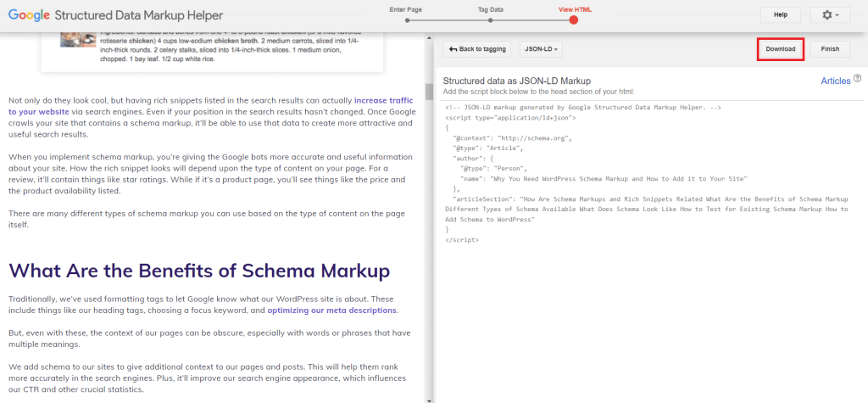
Task: Open the Articles link
Action: pos(835,81)
